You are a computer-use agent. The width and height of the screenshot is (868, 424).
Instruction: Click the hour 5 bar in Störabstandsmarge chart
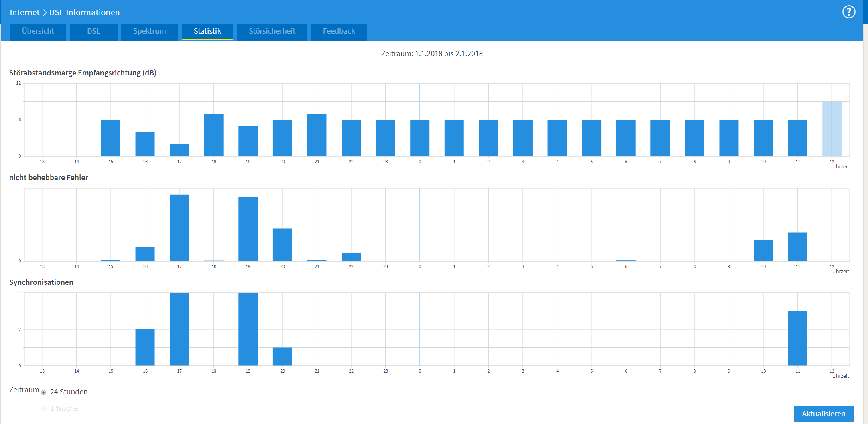592,138
